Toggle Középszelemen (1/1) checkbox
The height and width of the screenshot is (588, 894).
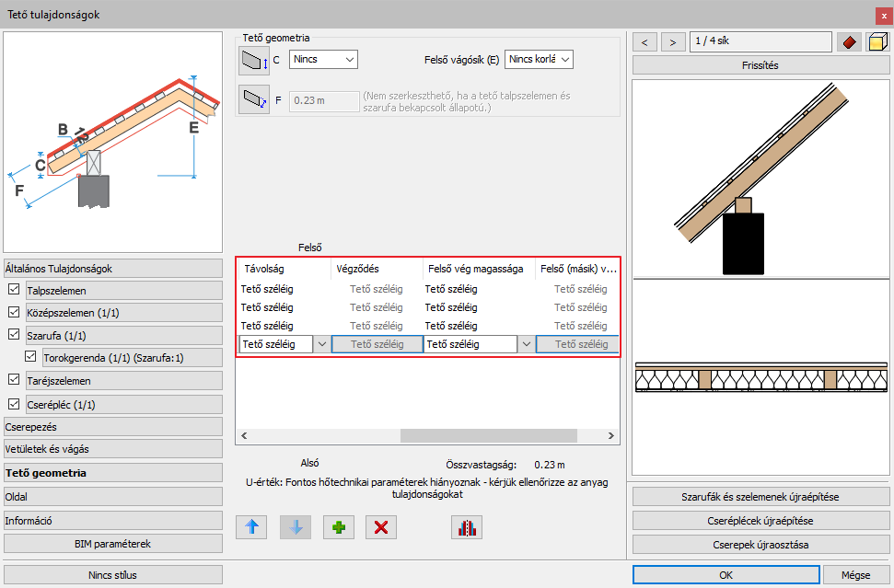point(14,312)
